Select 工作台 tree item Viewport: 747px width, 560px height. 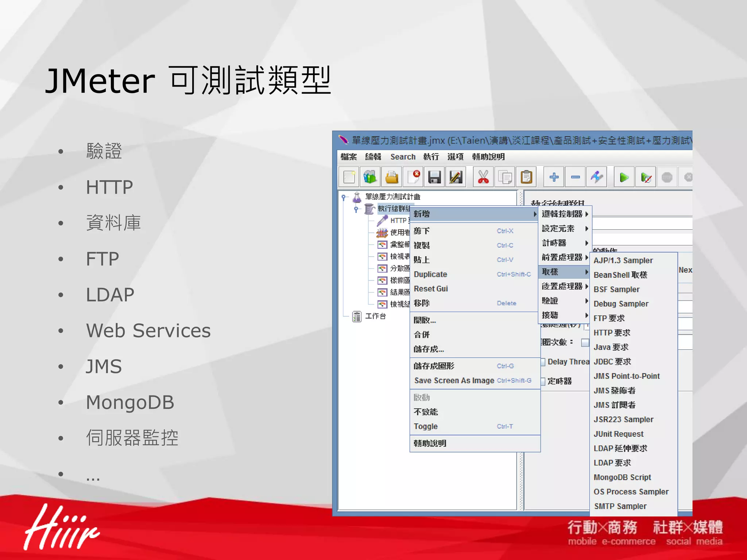click(375, 316)
